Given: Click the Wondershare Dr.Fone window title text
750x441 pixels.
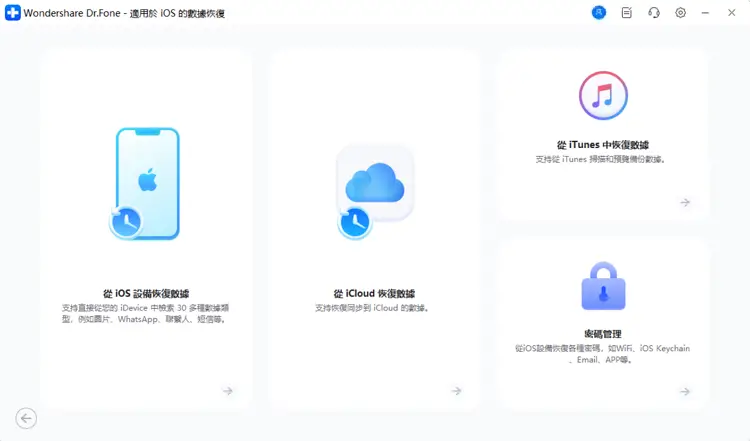Looking at the screenshot, I should (124, 13).
